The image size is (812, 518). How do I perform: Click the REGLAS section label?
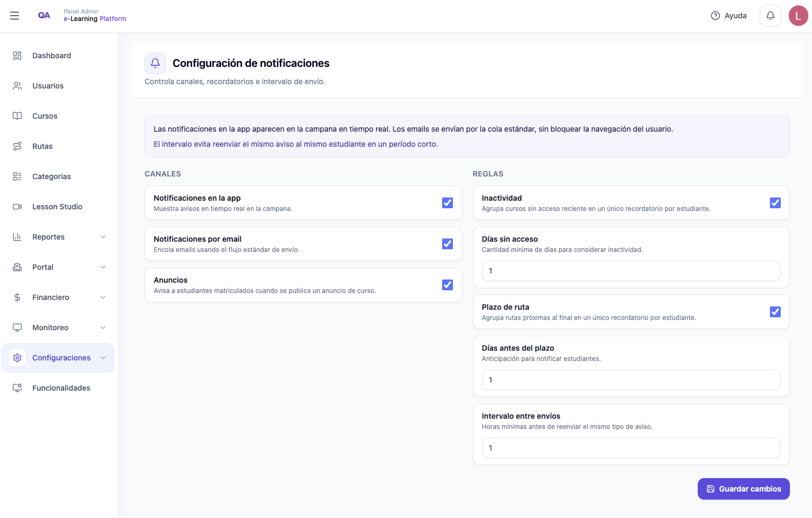click(488, 174)
